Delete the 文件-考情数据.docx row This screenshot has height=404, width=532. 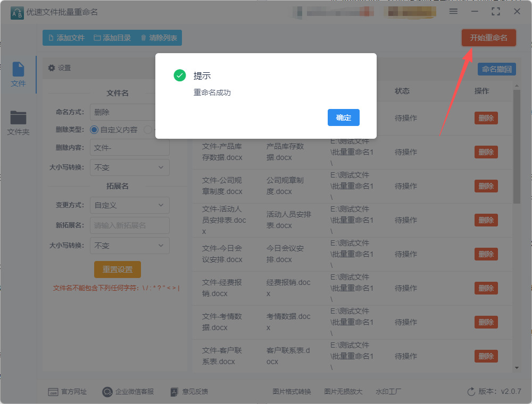pyautogui.click(x=486, y=322)
